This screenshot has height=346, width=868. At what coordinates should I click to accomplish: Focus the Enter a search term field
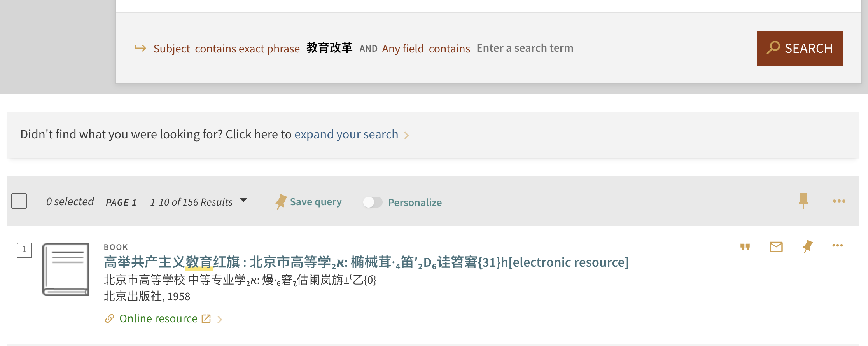click(x=525, y=48)
